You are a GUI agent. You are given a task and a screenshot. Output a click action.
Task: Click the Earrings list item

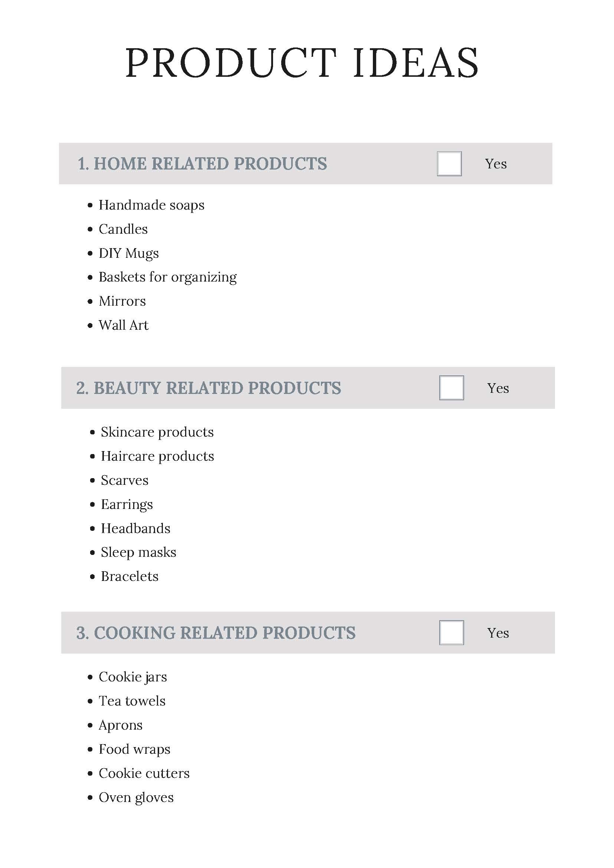click(127, 505)
